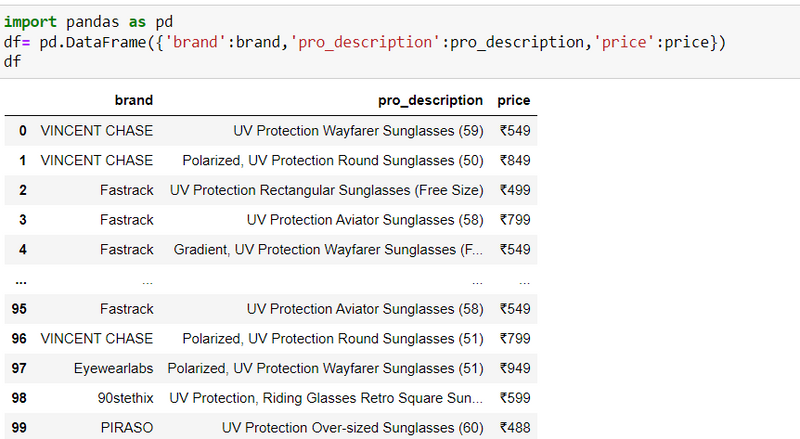Click the ₹949 price in row 97
800x439 pixels.
(x=515, y=369)
